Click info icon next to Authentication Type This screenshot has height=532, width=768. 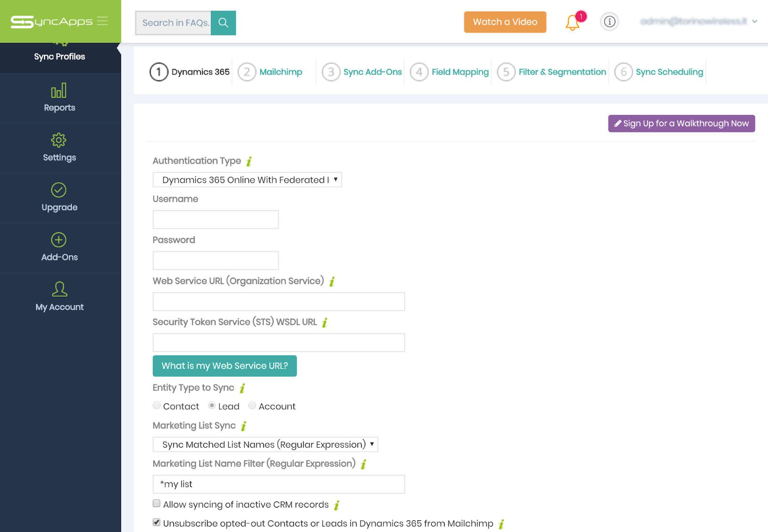click(x=249, y=161)
